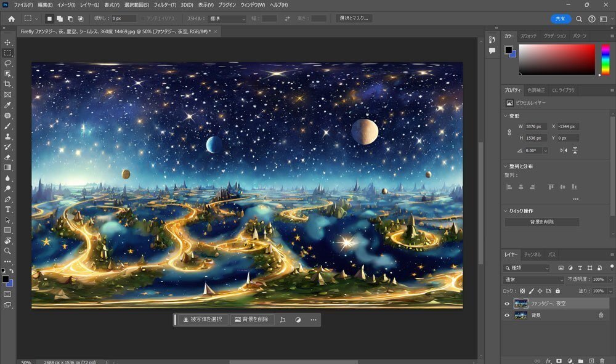Click 背景を削除 in Properties panel

[x=542, y=222]
